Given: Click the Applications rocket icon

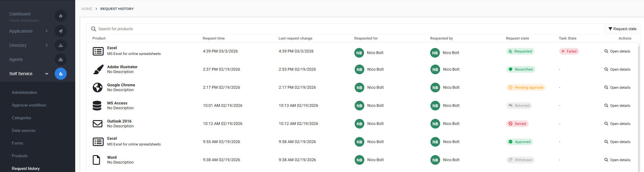Looking at the screenshot, I should point(61,31).
